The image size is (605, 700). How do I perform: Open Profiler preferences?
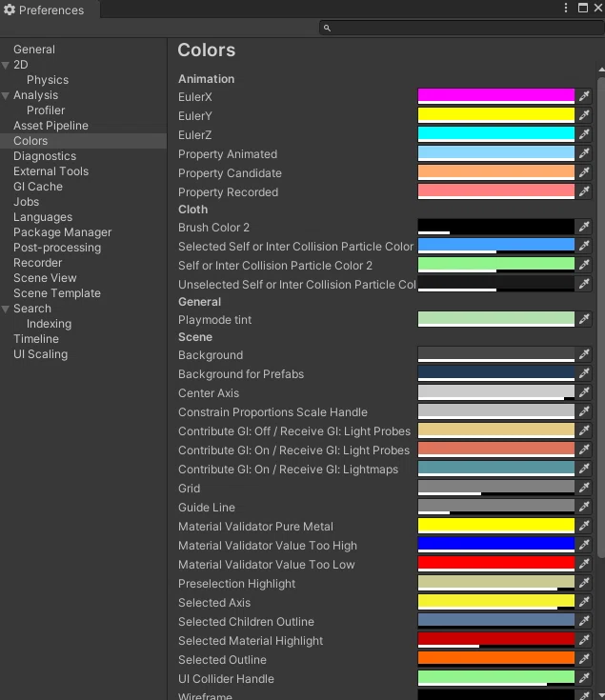46,110
